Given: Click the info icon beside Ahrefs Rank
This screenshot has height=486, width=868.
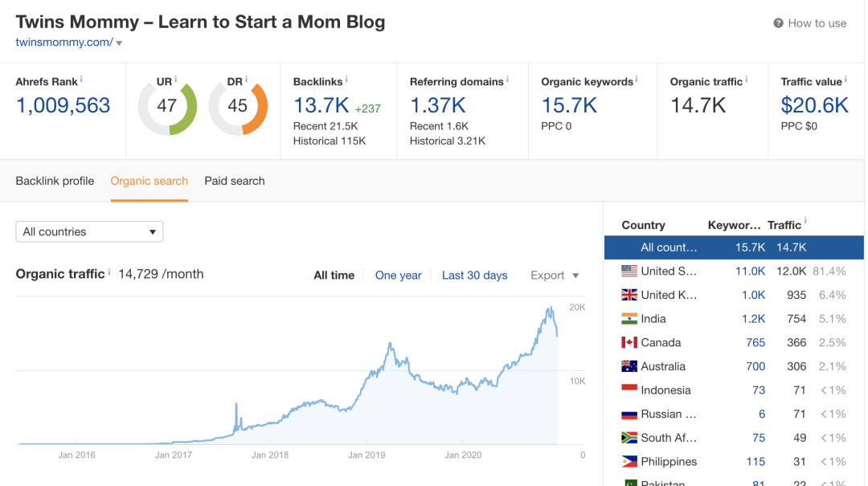Looking at the screenshot, I should point(81,80).
